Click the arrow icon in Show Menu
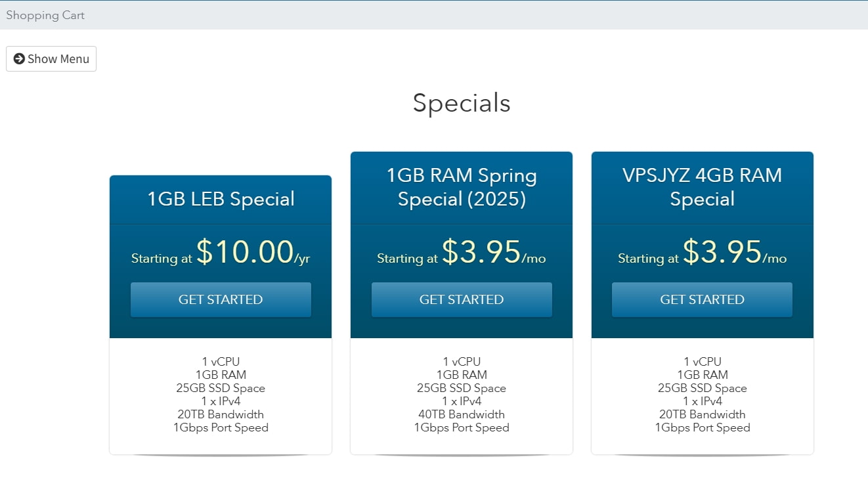Image resolution: width=868 pixels, height=480 pixels. tap(19, 58)
